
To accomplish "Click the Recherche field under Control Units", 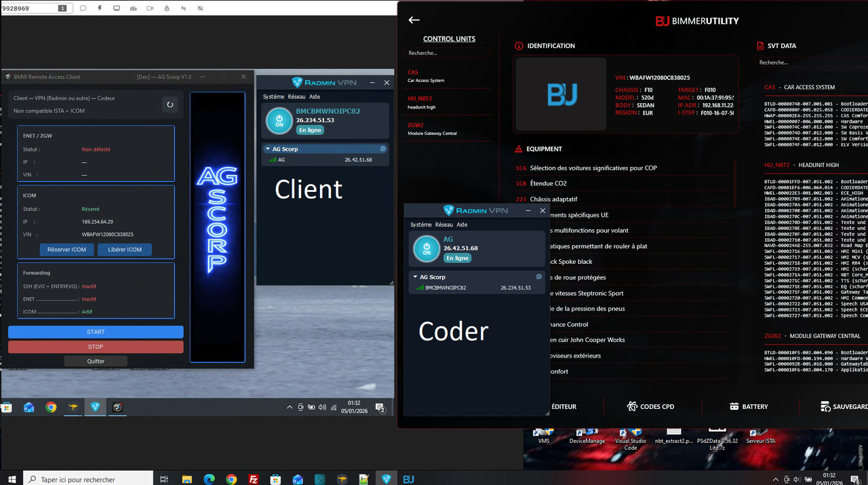I will click(448, 53).
